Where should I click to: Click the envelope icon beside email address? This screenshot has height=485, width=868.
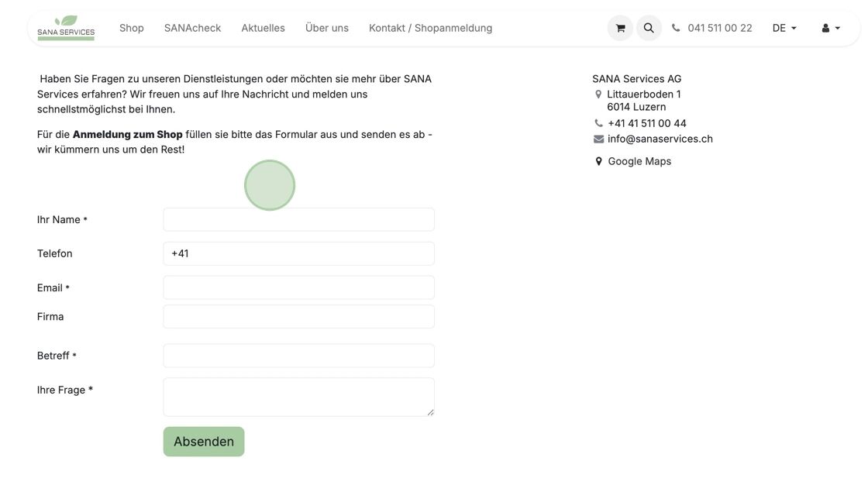[x=598, y=139]
